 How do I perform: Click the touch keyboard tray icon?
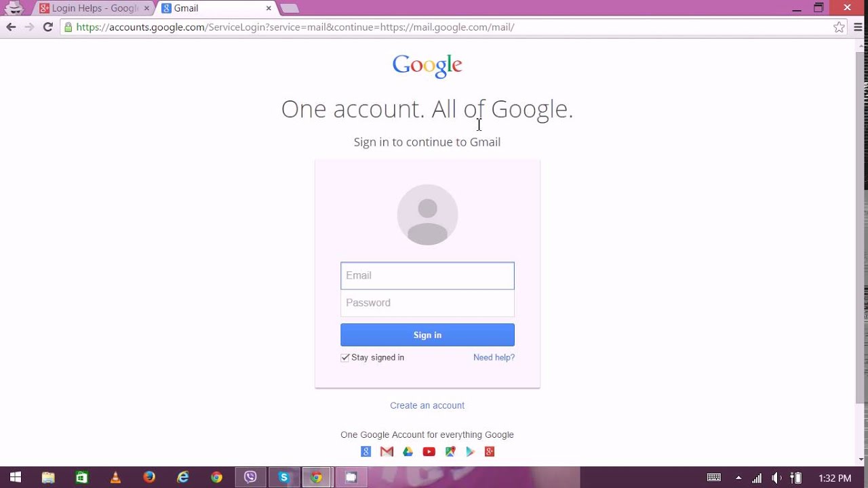[714, 478]
